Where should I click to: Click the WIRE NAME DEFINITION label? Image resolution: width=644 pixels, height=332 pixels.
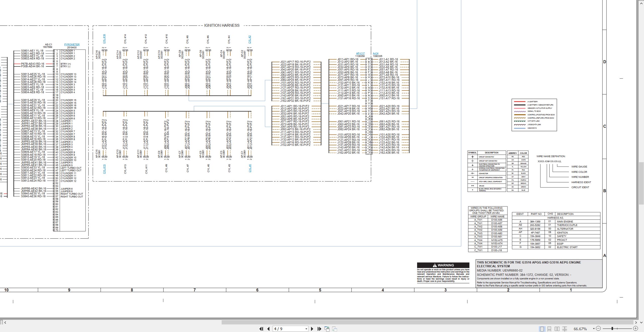(551, 156)
